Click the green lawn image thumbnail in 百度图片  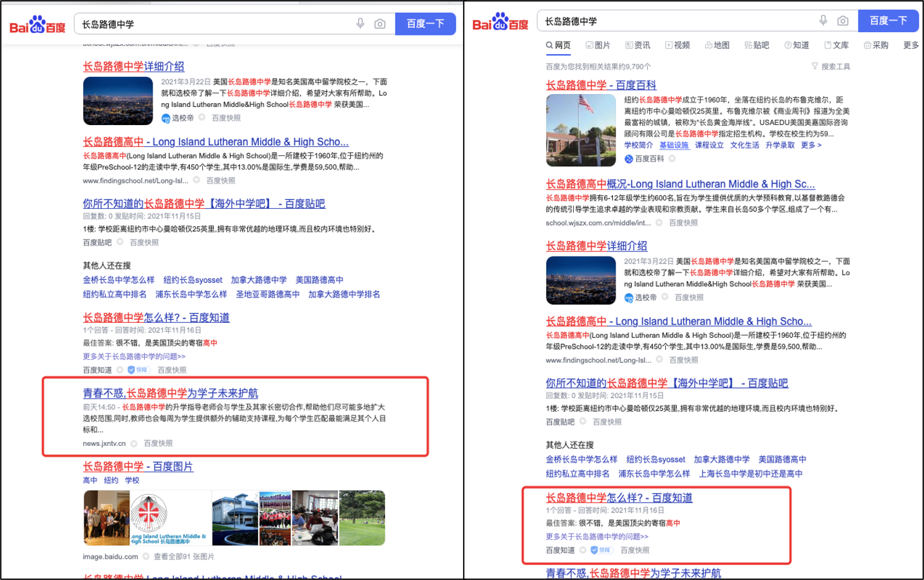tap(362, 518)
